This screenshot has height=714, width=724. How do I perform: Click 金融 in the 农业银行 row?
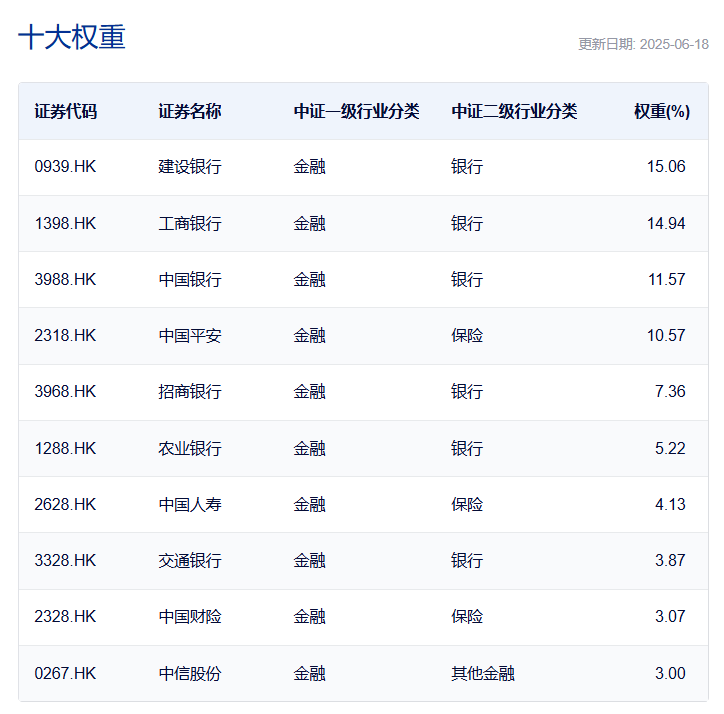point(309,448)
